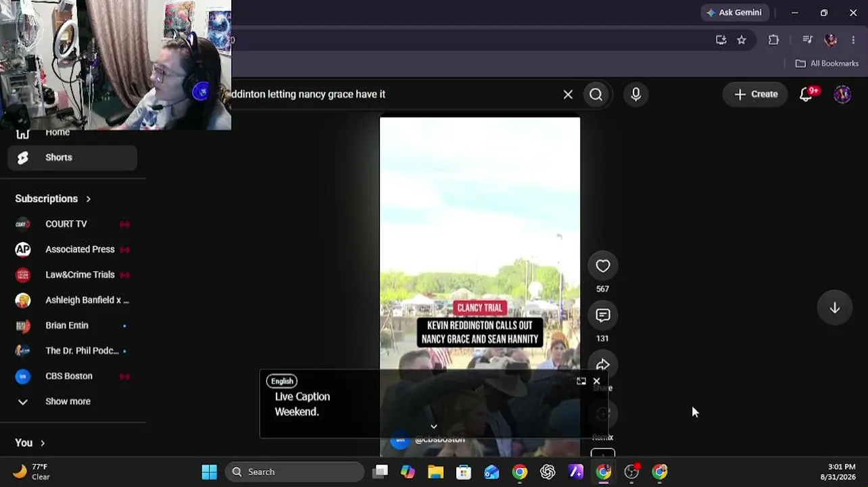Open the weather widget showing 77°F
Image resolution: width=868 pixels, height=487 pixels.
(x=32, y=472)
